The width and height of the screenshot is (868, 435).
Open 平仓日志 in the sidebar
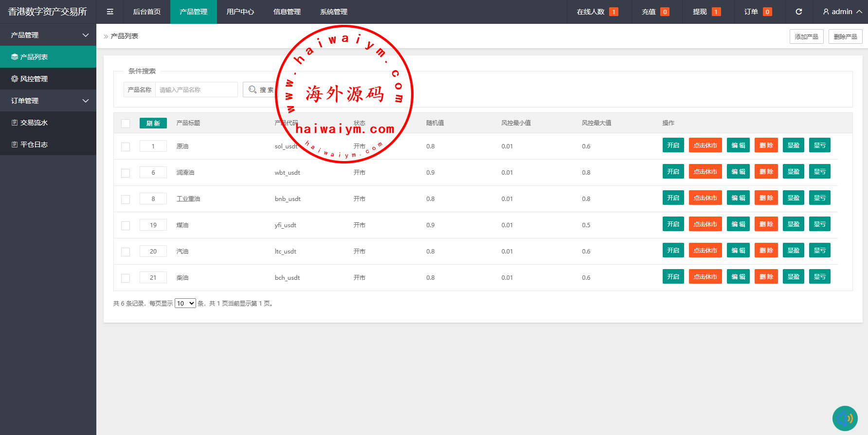(x=48, y=145)
